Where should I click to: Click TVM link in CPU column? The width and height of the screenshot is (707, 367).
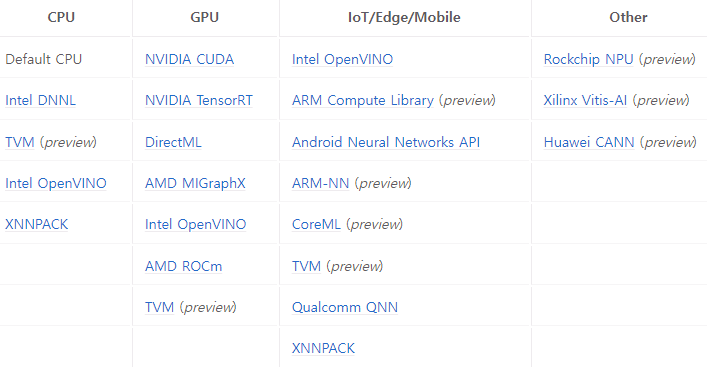[19, 142]
